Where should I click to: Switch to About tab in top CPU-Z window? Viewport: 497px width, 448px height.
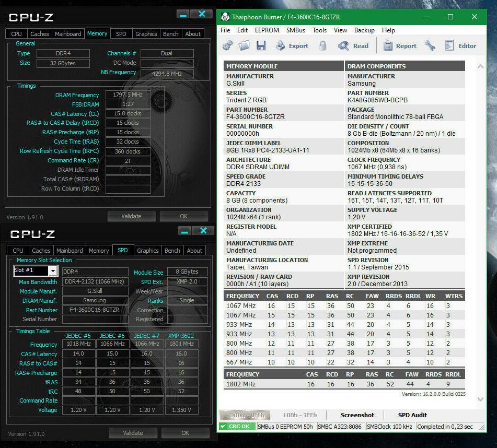(193, 34)
